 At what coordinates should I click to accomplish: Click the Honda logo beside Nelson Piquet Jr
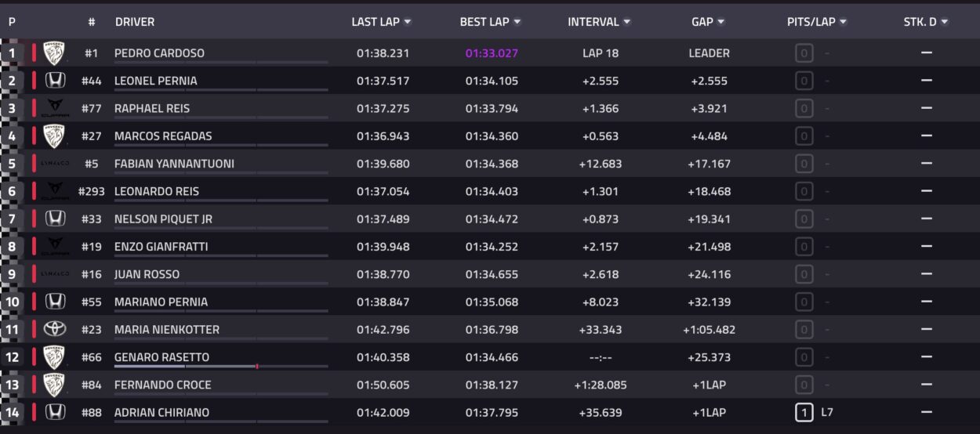click(x=55, y=219)
